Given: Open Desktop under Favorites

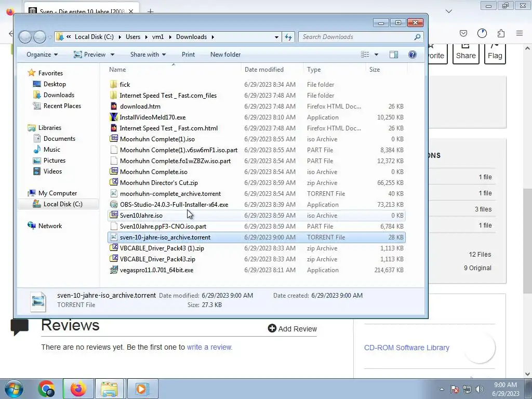Looking at the screenshot, I should (54, 84).
